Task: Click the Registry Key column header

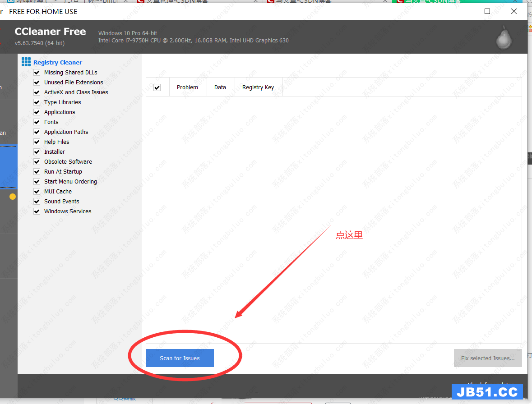Action: [258, 87]
